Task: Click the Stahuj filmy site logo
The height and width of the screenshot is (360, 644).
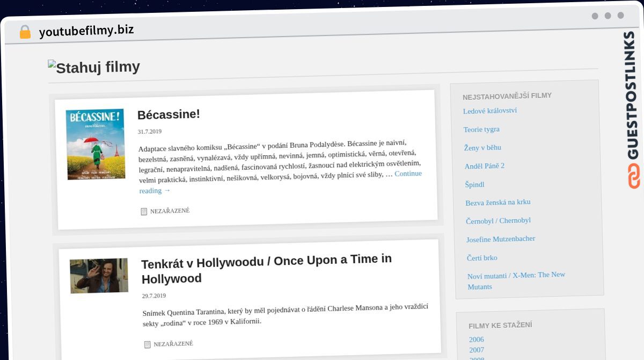Action: pos(94,67)
